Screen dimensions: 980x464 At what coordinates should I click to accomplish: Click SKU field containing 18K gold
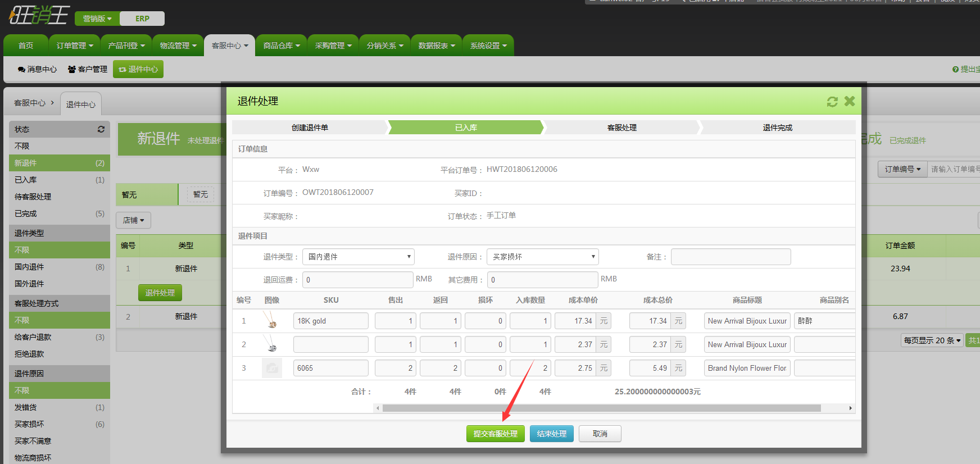(x=331, y=321)
